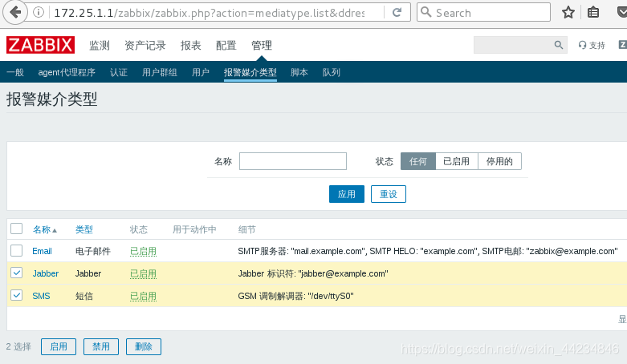Open the 管理 main menu
The image size is (627, 364).
262,45
